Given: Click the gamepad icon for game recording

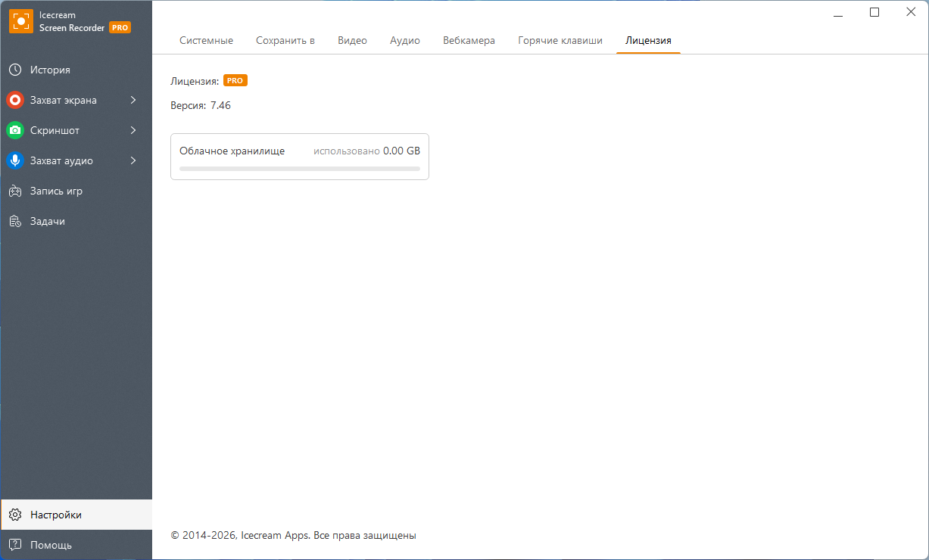Looking at the screenshot, I should 15,191.
